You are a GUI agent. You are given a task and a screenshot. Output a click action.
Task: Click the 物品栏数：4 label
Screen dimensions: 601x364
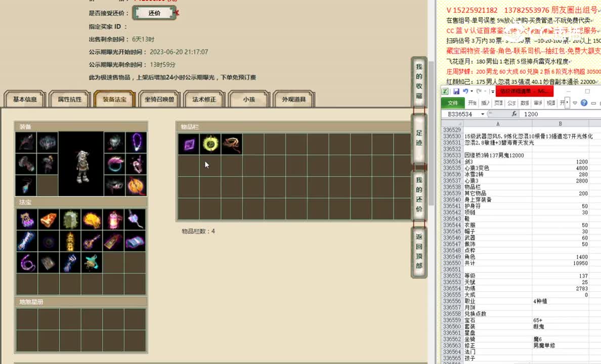(198, 231)
